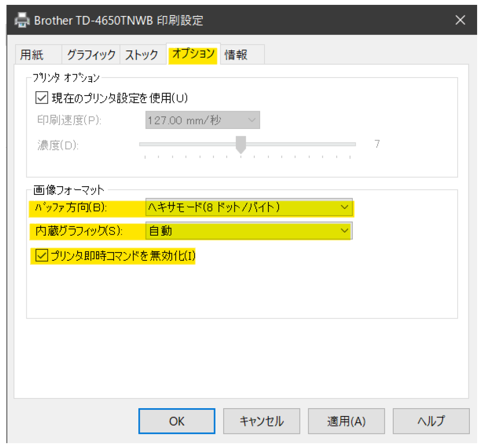
Task: Expand the バッファ方向 dropdown
Action: (x=249, y=208)
